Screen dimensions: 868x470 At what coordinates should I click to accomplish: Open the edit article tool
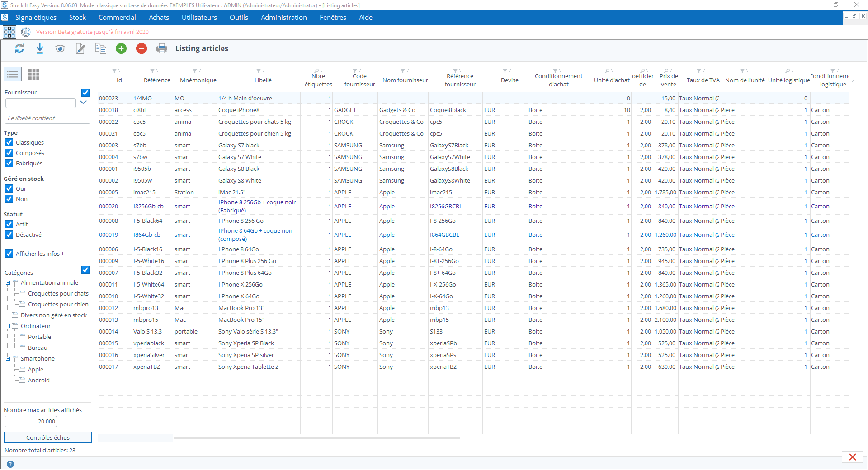pyautogui.click(x=80, y=48)
